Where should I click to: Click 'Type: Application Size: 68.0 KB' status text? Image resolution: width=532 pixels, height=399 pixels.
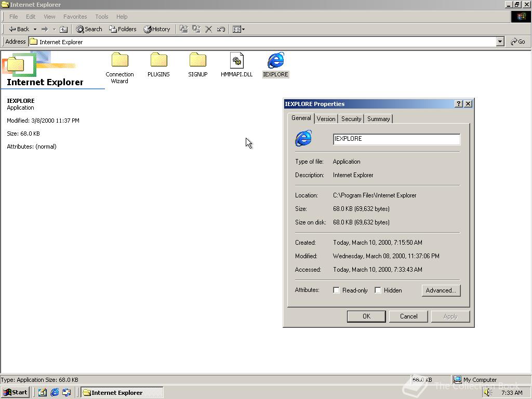click(x=39, y=380)
